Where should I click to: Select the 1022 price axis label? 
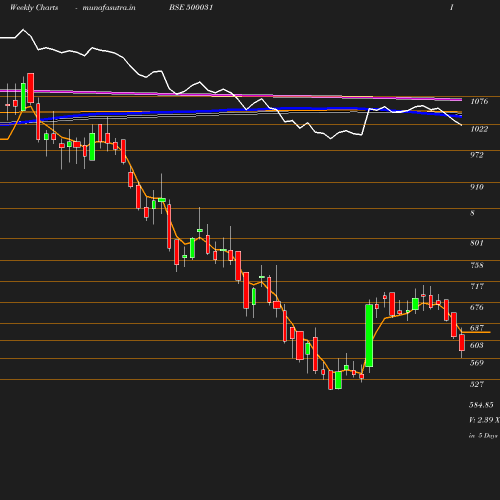479,129
